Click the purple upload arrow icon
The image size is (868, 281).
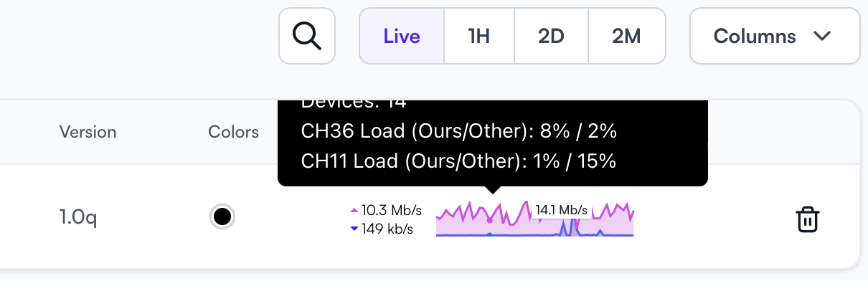[x=354, y=211]
